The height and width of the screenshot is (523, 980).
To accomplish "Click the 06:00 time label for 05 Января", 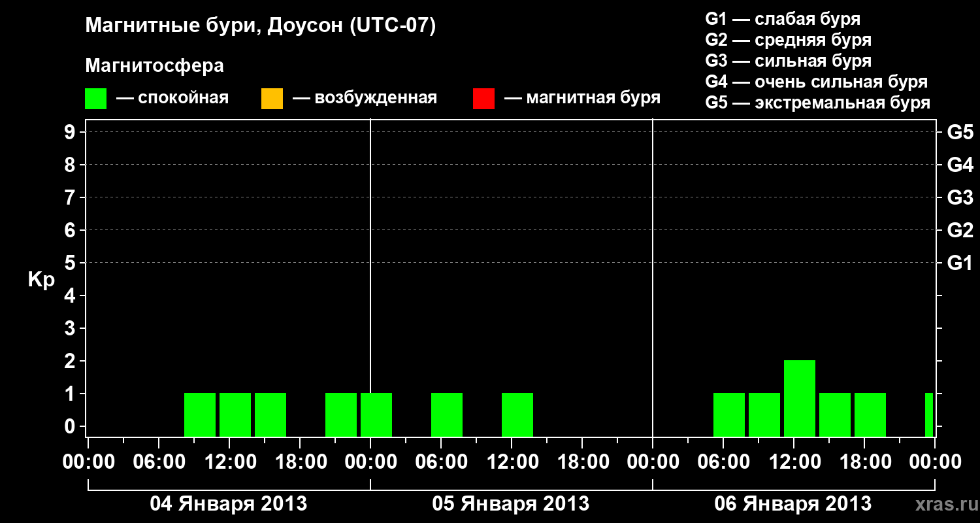I will pyautogui.click(x=441, y=462).
